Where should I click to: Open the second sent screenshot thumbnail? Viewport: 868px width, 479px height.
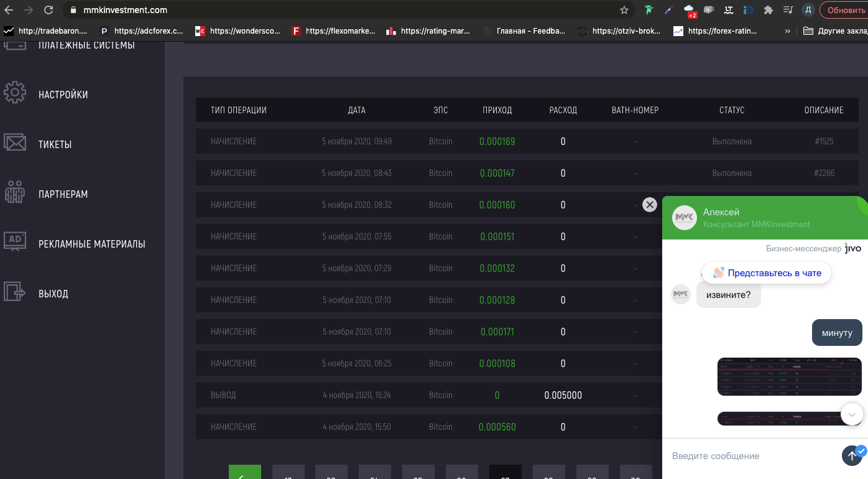pos(790,418)
